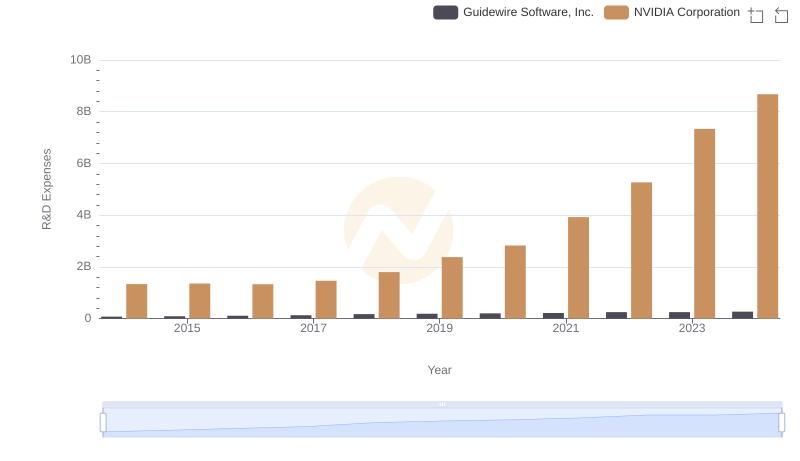
Task: Click the data zoom slider preview area
Action: click(442, 423)
